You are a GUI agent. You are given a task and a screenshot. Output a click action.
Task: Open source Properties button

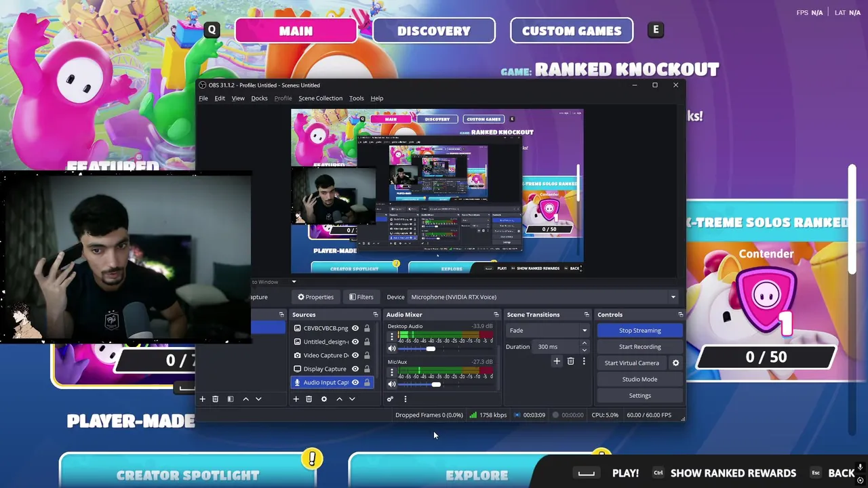click(x=316, y=297)
